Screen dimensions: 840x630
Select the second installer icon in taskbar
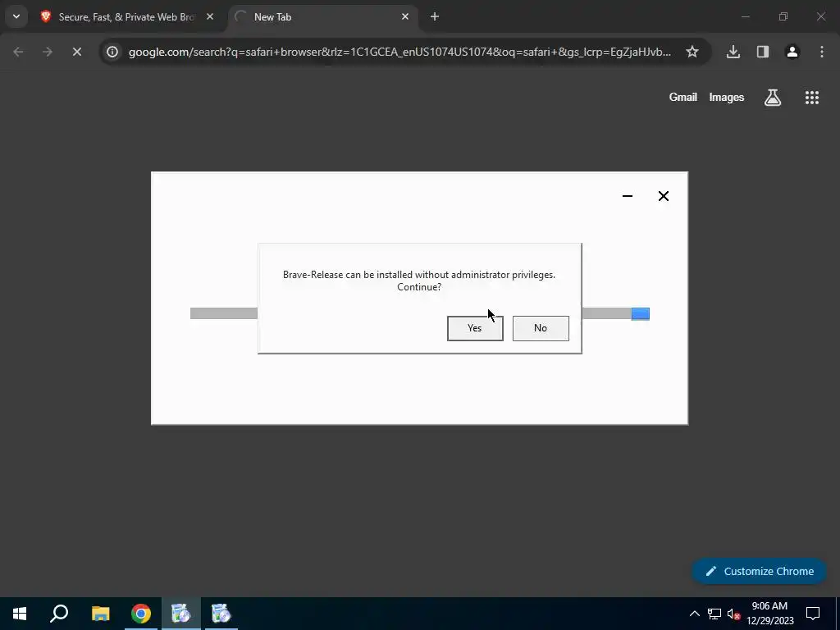(x=221, y=614)
